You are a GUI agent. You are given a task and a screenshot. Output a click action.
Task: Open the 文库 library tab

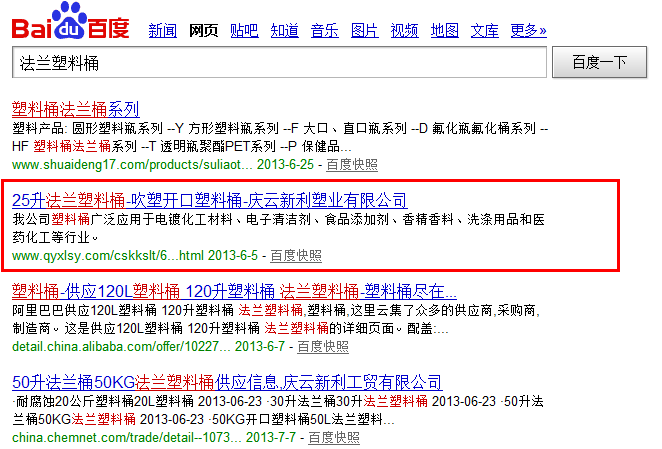[x=485, y=30]
